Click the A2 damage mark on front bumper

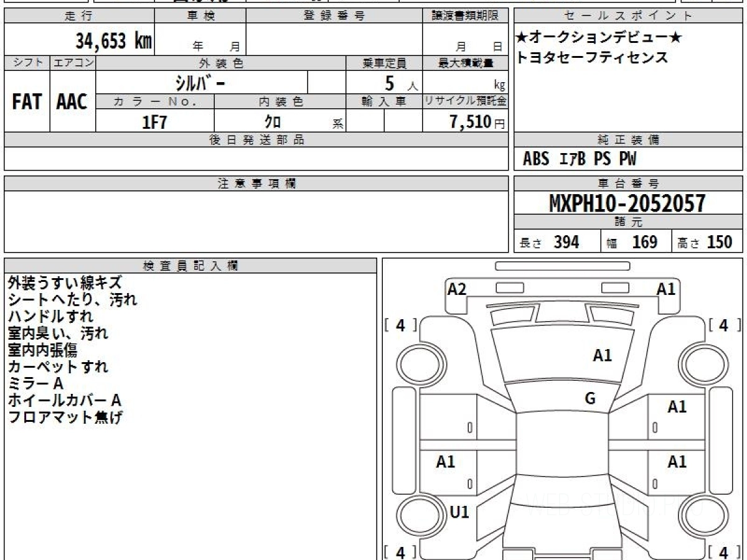click(x=457, y=289)
